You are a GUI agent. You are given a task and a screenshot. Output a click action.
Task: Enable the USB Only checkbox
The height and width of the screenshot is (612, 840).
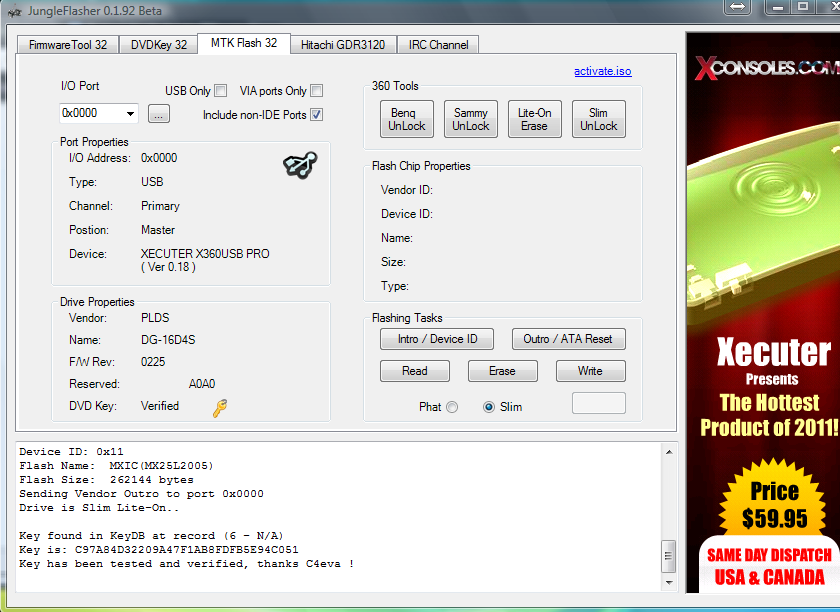click(221, 91)
